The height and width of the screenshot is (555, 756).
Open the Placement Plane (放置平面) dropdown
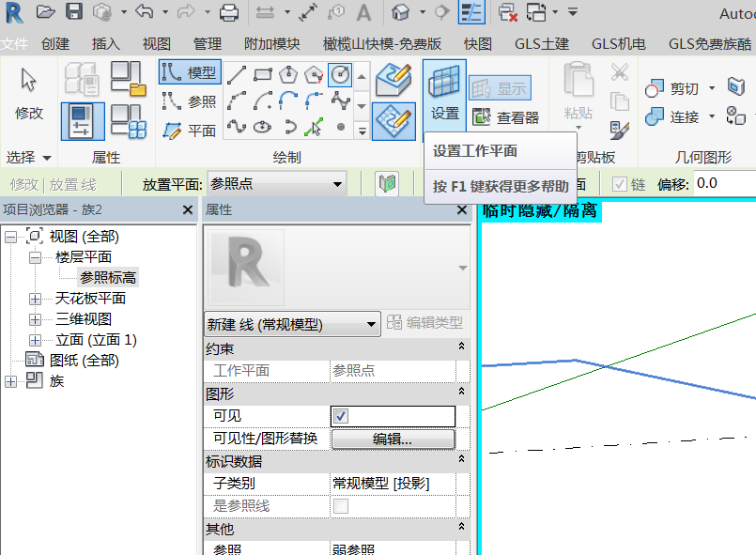[x=277, y=184]
